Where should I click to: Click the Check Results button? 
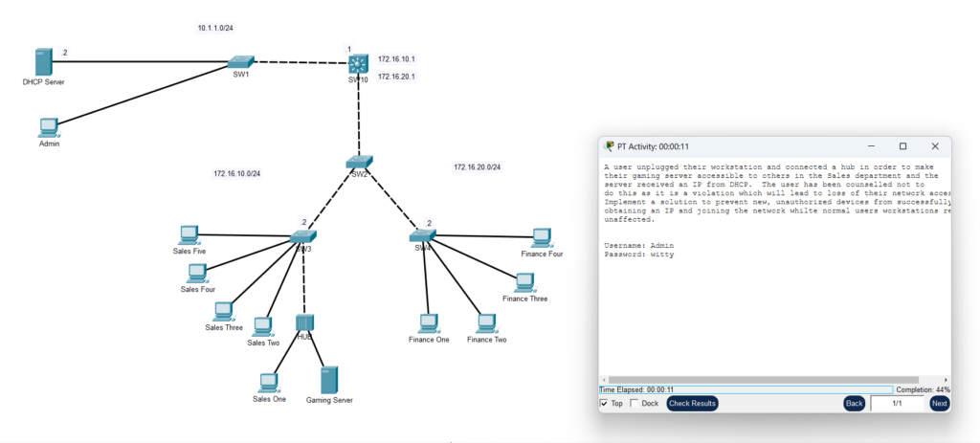point(692,404)
